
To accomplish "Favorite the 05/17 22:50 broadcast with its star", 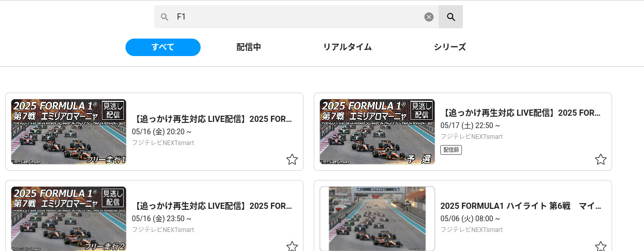I will pos(601,159).
